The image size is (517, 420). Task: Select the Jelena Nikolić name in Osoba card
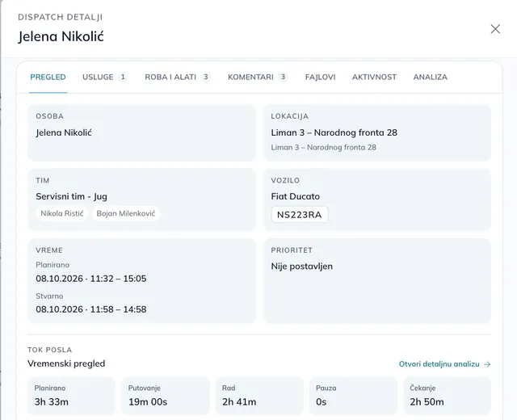(64, 132)
